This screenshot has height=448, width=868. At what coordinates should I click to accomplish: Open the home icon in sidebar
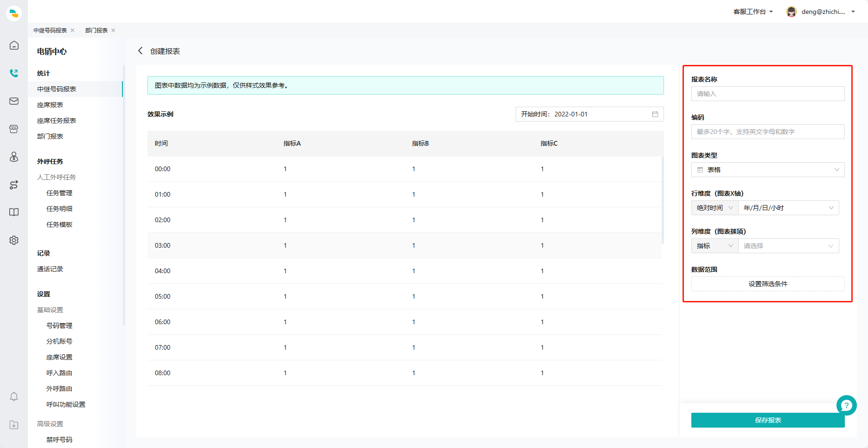14,45
